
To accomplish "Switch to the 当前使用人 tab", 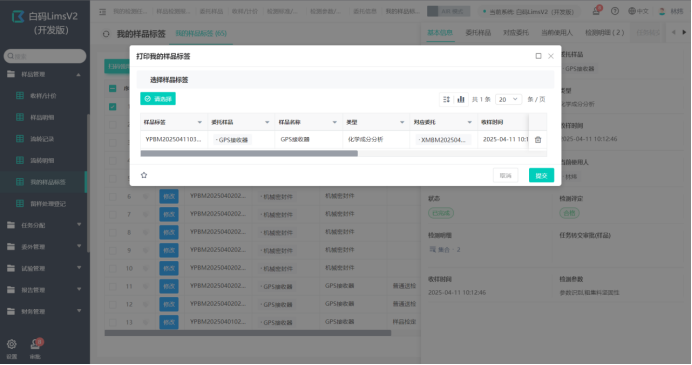I will pos(557,33).
